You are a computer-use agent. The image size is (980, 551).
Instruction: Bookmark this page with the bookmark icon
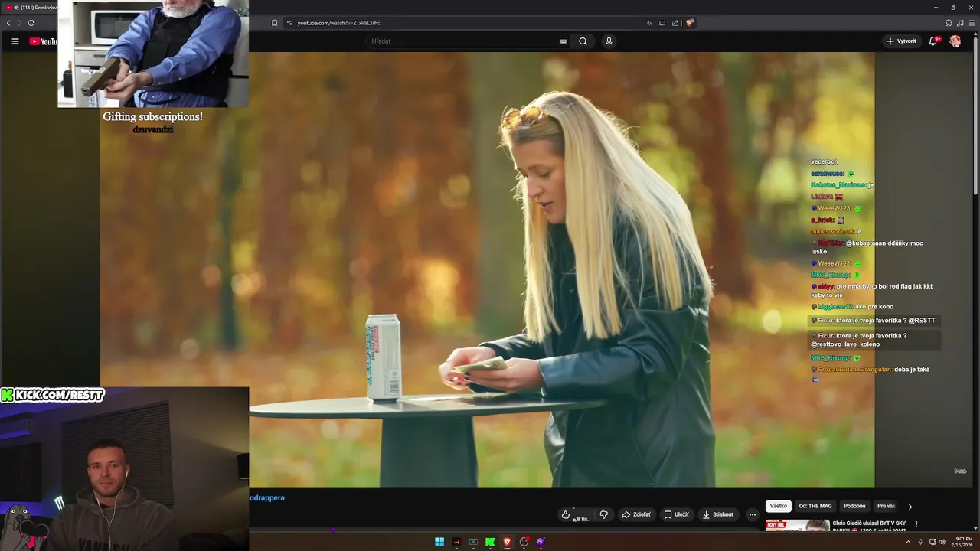click(274, 23)
